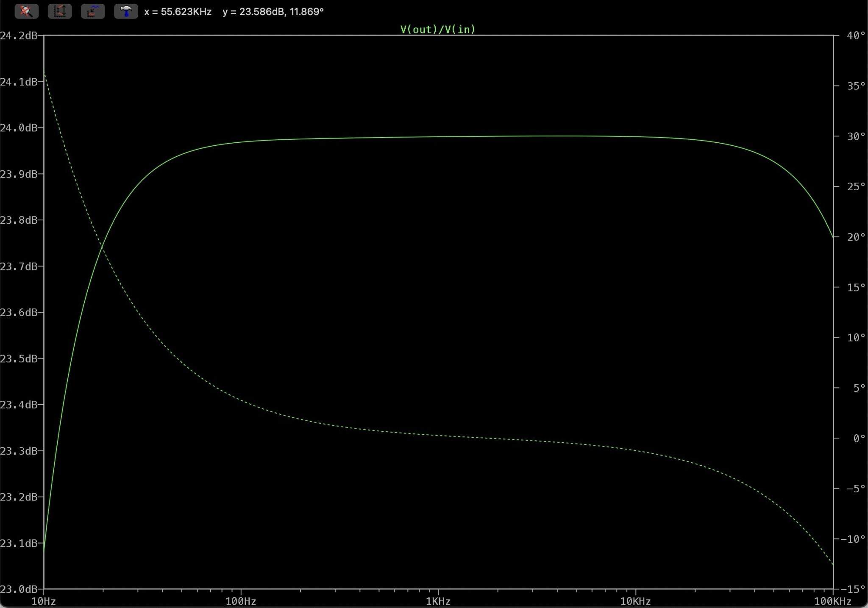868x608 pixels.
Task: Open control panel via hammer icon
Action: pos(126,11)
